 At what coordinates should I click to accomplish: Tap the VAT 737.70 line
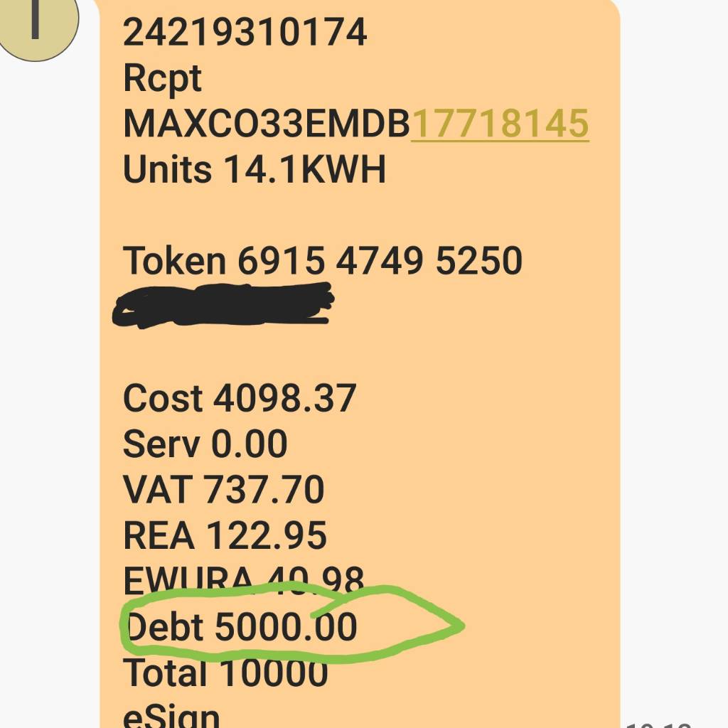(x=223, y=490)
